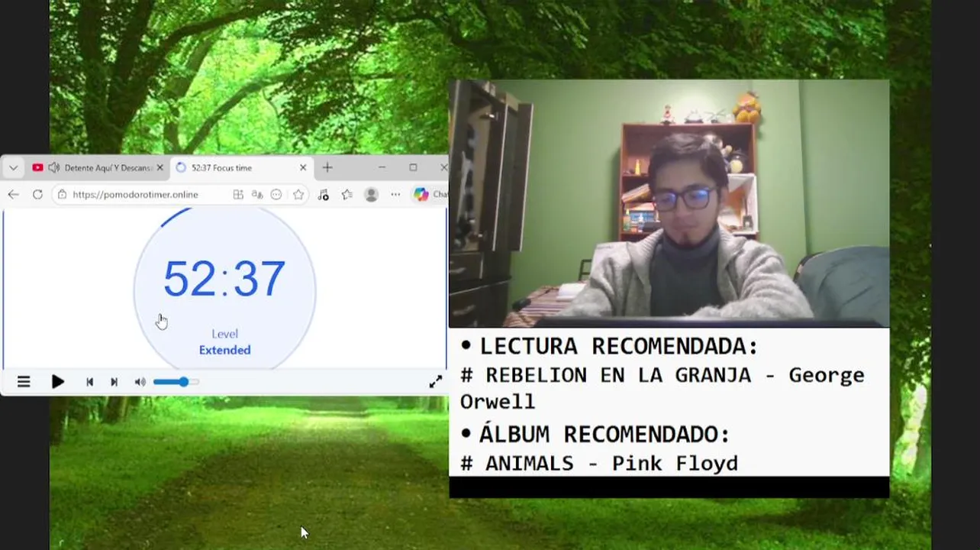Click the Extended level label

click(224, 350)
